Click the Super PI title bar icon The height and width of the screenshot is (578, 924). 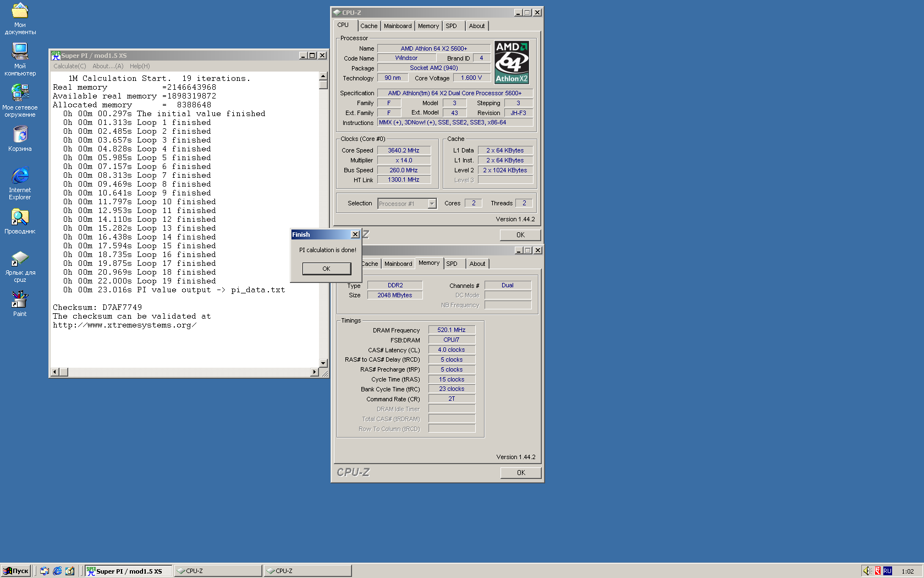coord(56,56)
